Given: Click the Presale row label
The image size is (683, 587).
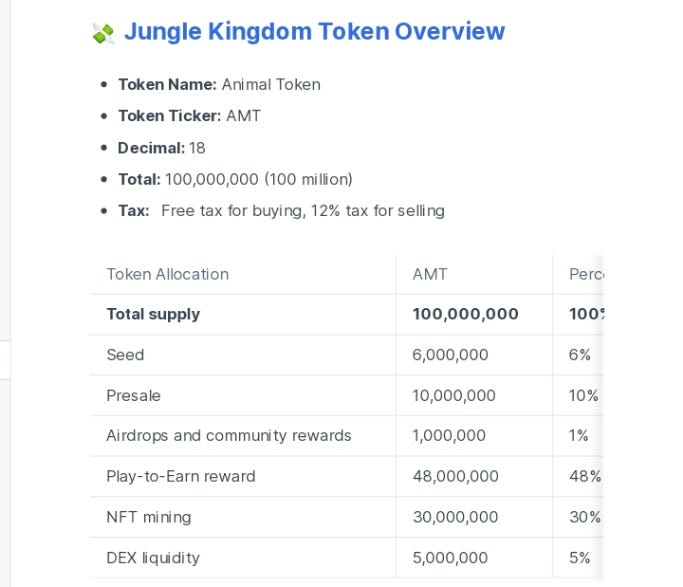Looking at the screenshot, I should point(133,396).
